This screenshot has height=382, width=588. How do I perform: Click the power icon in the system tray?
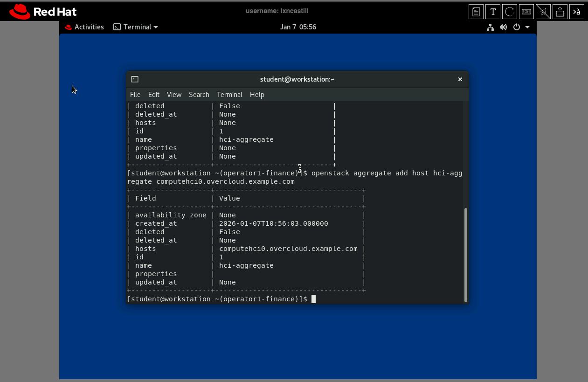click(516, 27)
